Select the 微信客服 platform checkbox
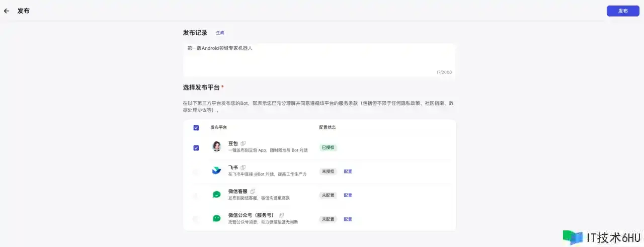644x247 pixels. (196, 195)
